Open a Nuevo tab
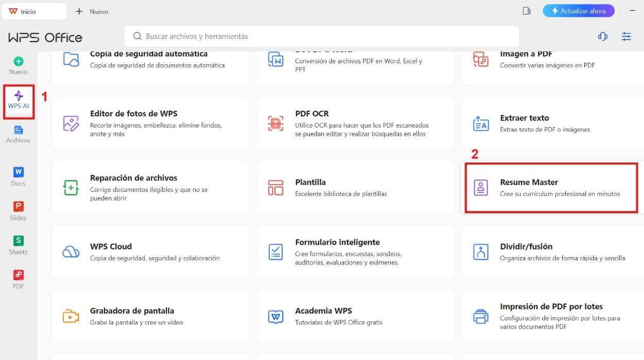 [92, 11]
